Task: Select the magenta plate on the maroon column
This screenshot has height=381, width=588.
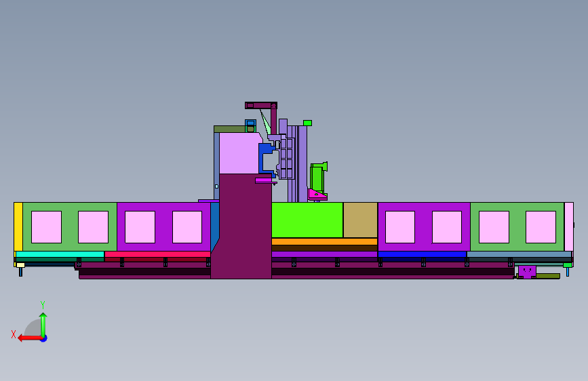Action: (264, 180)
